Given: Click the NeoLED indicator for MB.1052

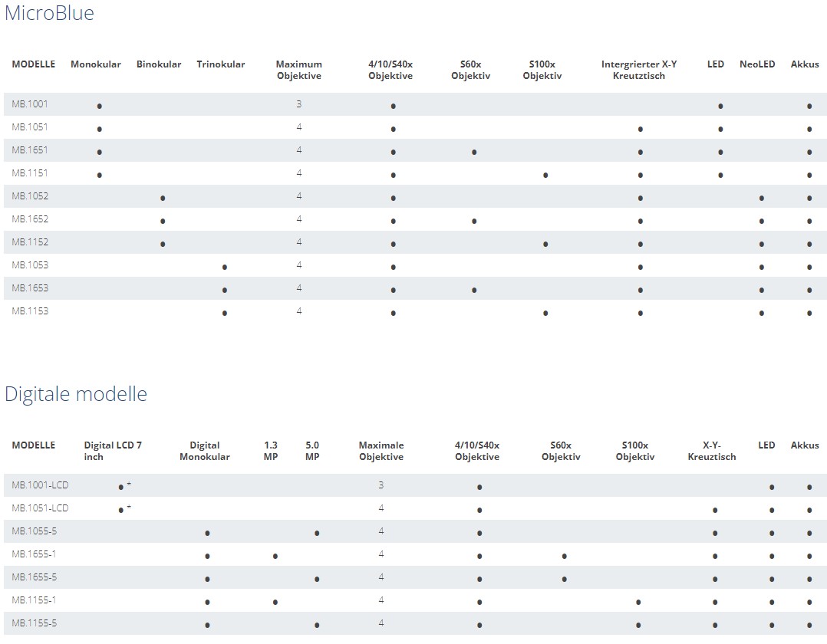Looking at the screenshot, I should click(760, 198).
